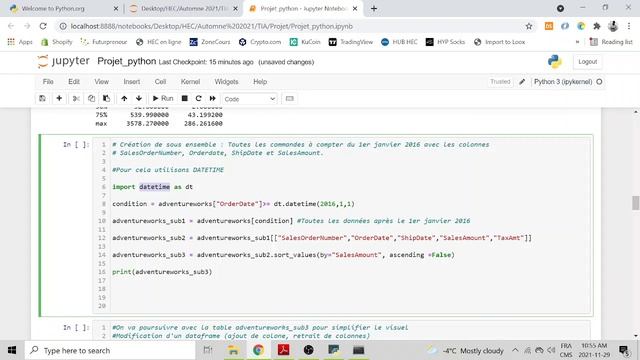This screenshot has height=360, width=640.
Task: Reload the page
Action: 43,26
